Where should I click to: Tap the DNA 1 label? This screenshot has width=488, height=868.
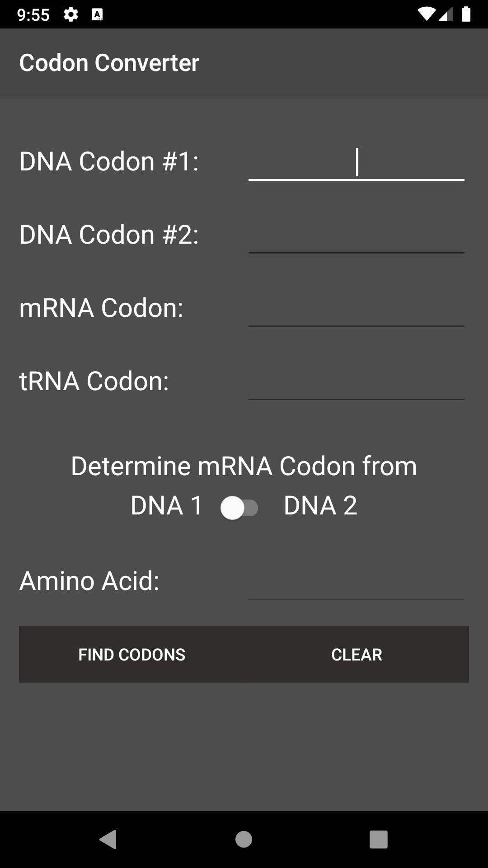tap(167, 505)
